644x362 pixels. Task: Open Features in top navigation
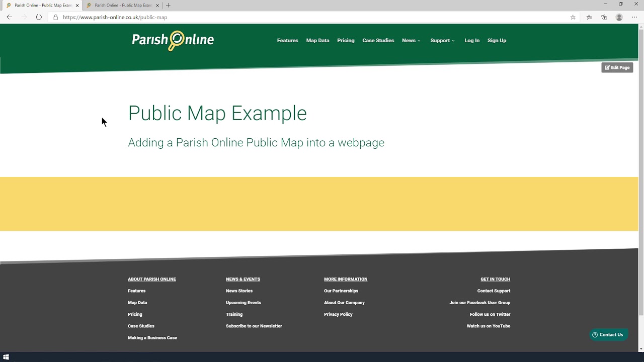[288, 41]
